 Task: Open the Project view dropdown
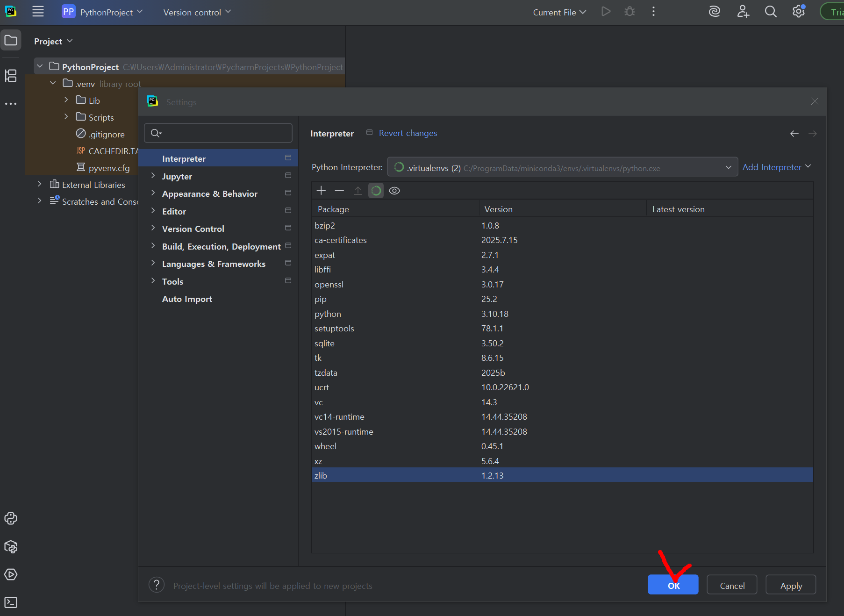point(53,42)
